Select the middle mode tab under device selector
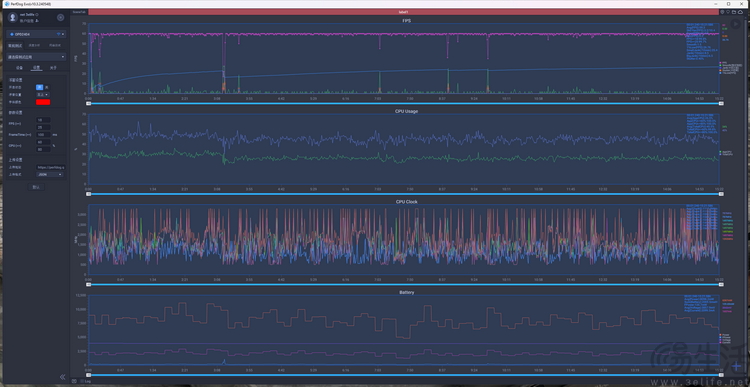 click(33, 45)
